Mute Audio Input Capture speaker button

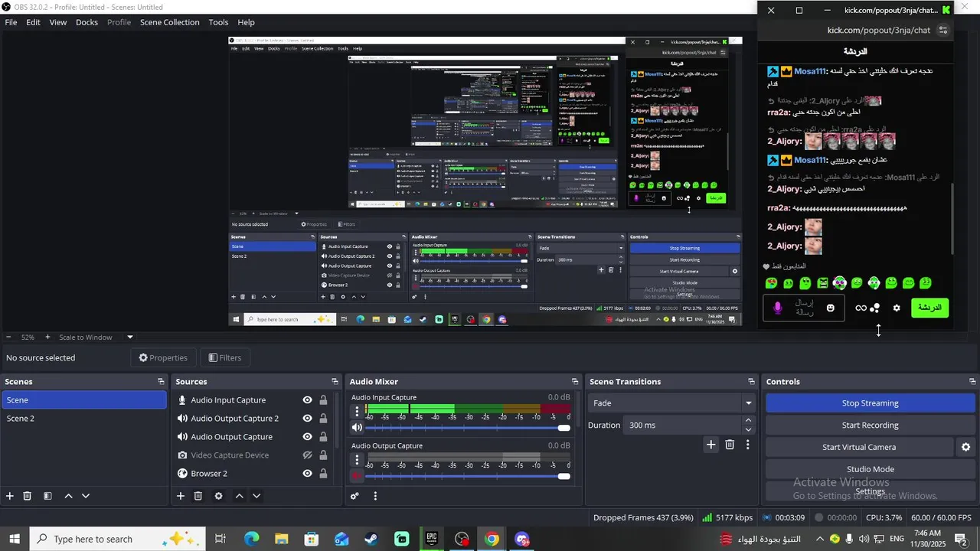tap(357, 428)
